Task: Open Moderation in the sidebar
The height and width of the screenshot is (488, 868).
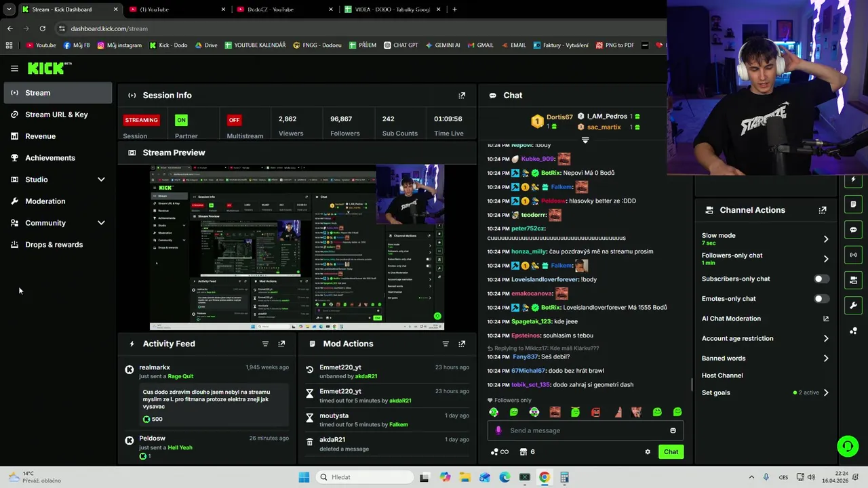Action: 58,201
